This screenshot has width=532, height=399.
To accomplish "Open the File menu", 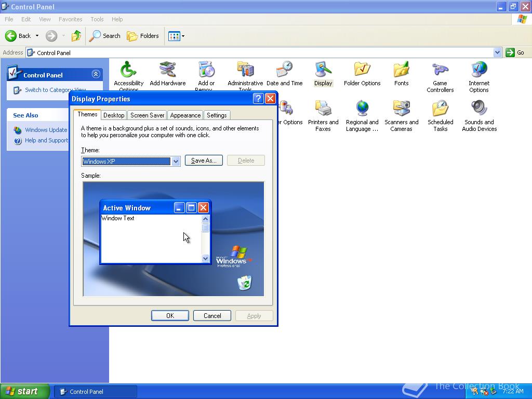I will point(9,19).
